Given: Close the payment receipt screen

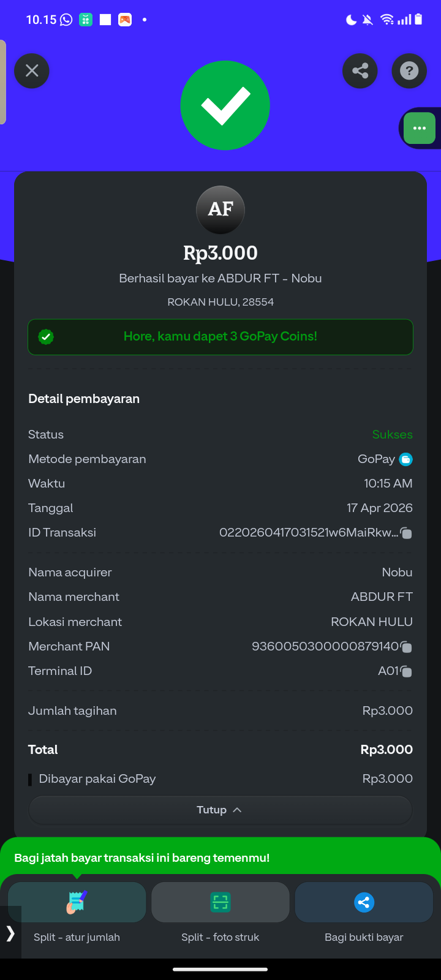Looking at the screenshot, I should pyautogui.click(x=32, y=71).
